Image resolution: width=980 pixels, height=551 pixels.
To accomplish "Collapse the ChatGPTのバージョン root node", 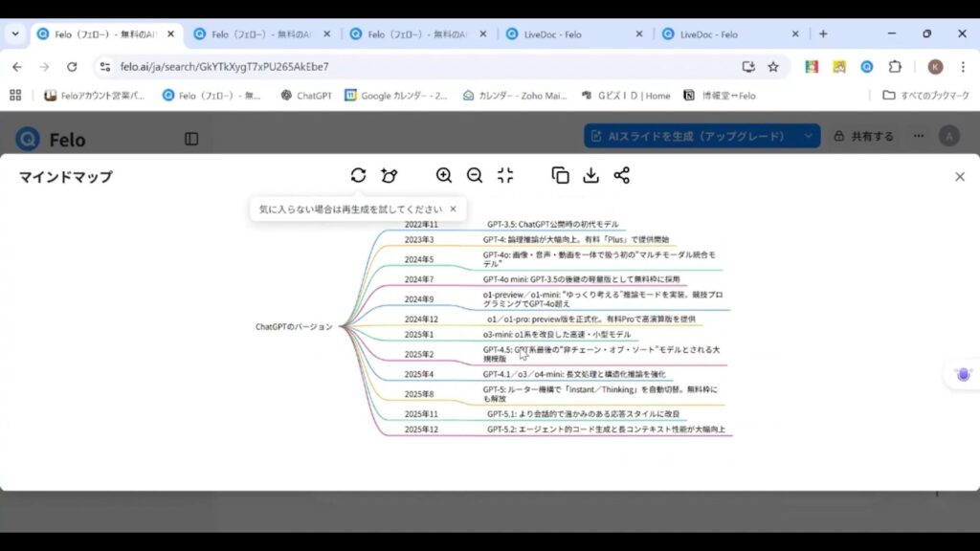I will pos(340,327).
